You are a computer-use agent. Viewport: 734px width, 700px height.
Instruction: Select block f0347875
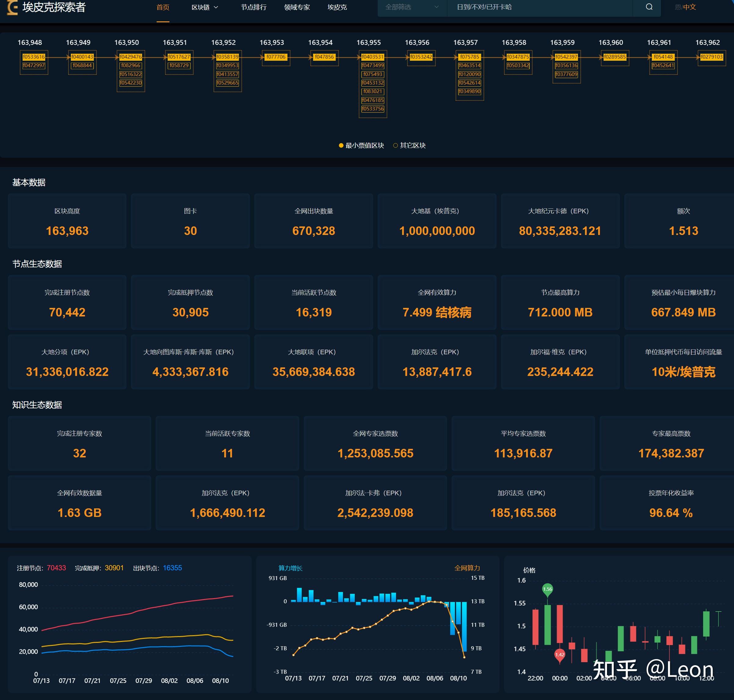coord(518,57)
